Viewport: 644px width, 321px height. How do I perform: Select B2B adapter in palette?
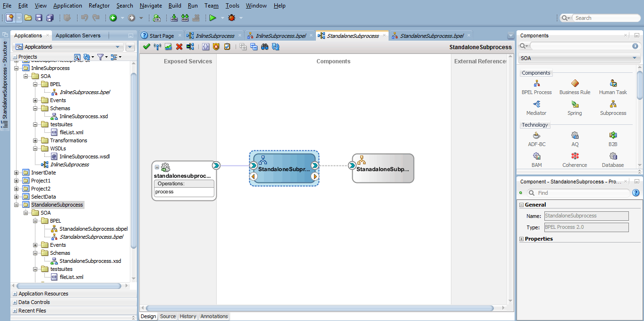pyautogui.click(x=613, y=139)
